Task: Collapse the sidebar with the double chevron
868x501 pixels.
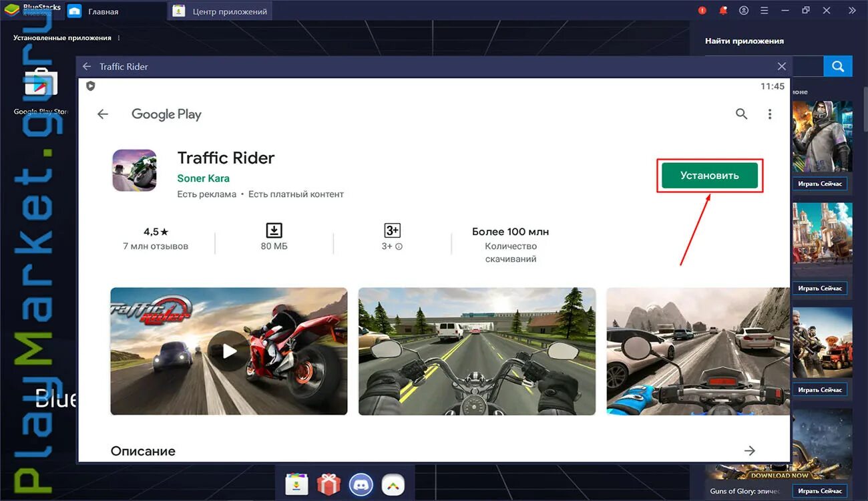Action: pos(851,11)
